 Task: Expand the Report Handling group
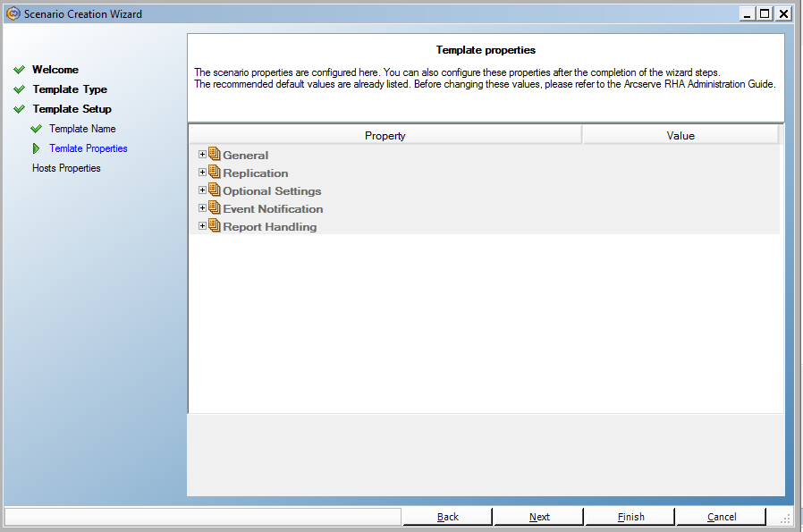coord(202,226)
